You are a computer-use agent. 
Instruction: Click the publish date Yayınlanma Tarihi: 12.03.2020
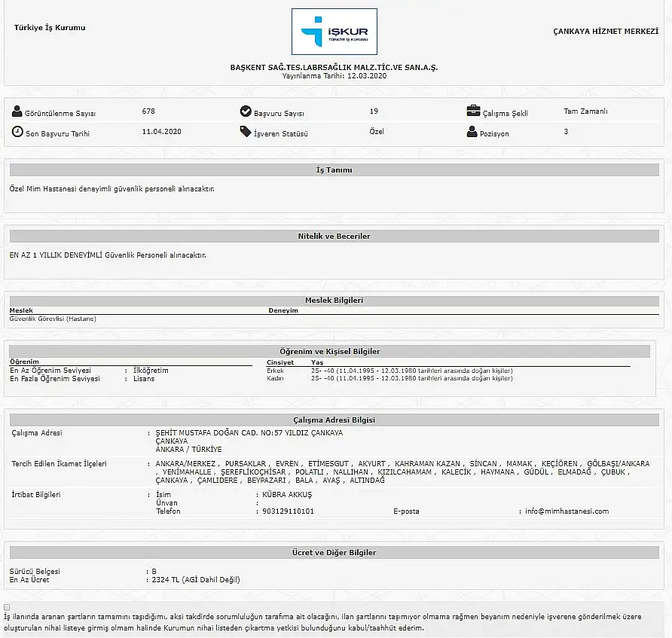coord(334,76)
